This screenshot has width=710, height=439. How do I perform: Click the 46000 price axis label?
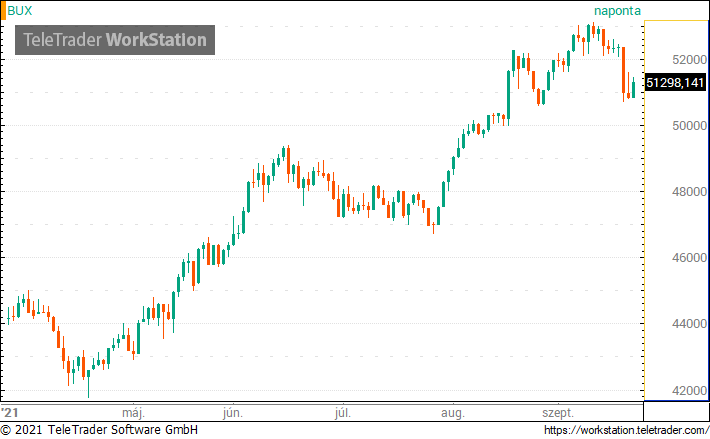[689, 258]
